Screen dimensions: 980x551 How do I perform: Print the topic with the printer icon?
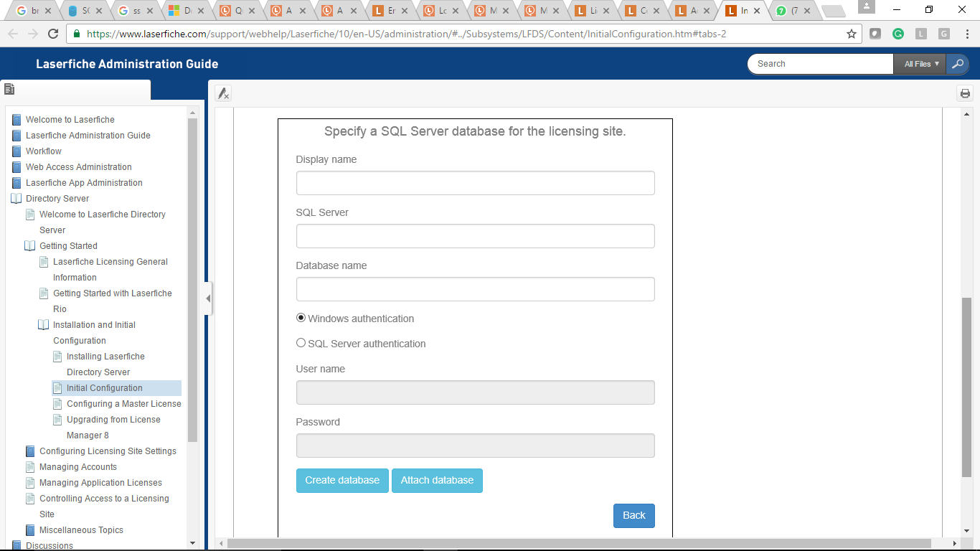point(965,93)
